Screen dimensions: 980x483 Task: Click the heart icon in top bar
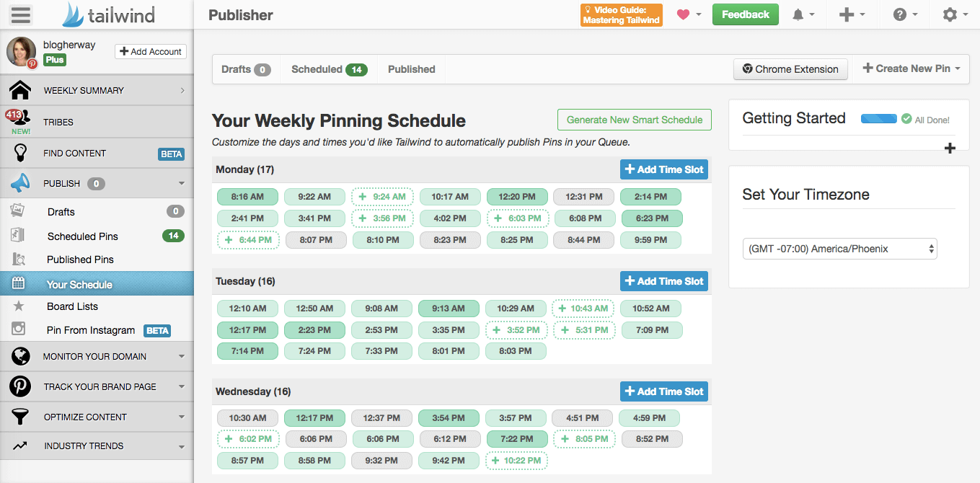(683, 14)
